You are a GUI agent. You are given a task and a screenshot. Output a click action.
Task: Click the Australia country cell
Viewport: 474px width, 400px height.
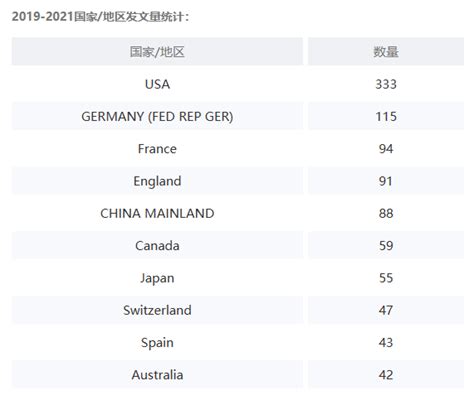(157, 375)
